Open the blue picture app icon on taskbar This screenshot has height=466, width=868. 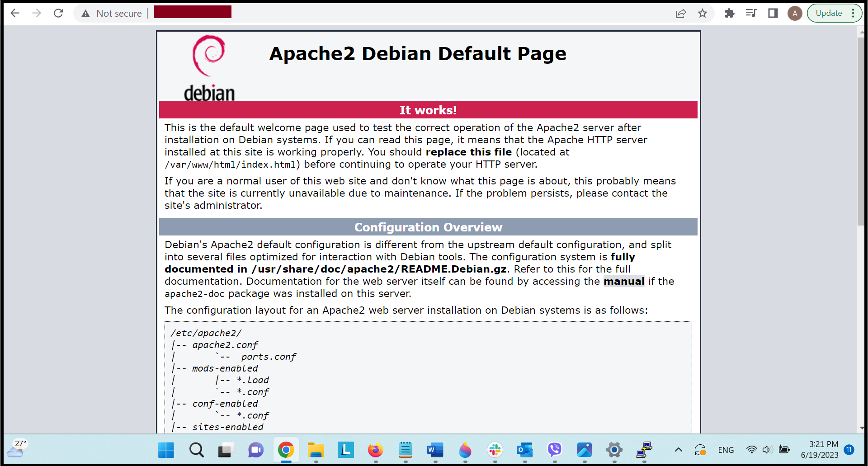[585, 450]
